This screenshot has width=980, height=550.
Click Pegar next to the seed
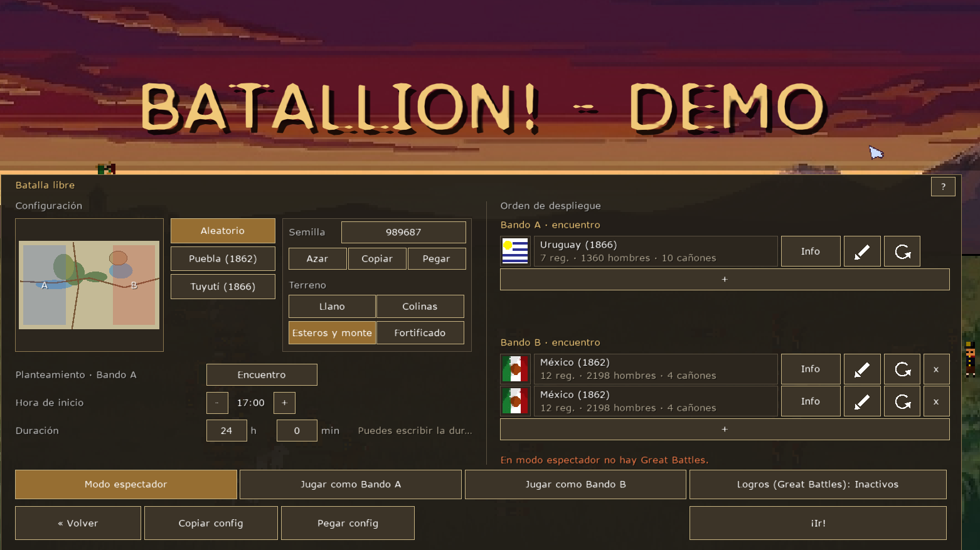[x=437, y=259]
